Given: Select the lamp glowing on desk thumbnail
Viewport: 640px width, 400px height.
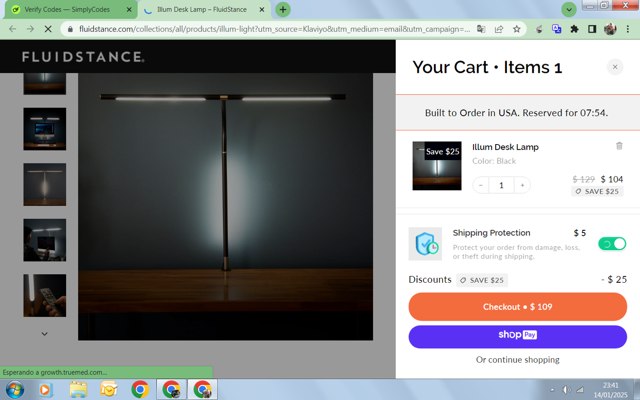Looking at the screenshot, I should tap(44, 184).
